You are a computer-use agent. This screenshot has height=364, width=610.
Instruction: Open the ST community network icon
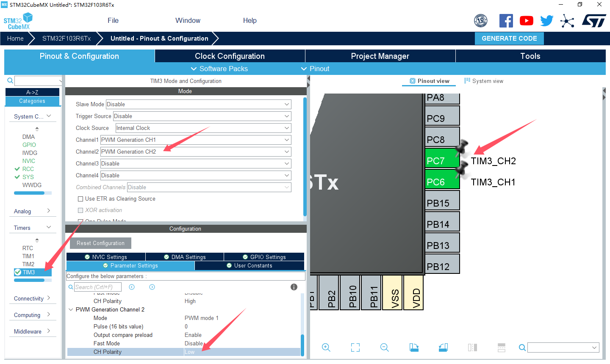click(567, 21)
